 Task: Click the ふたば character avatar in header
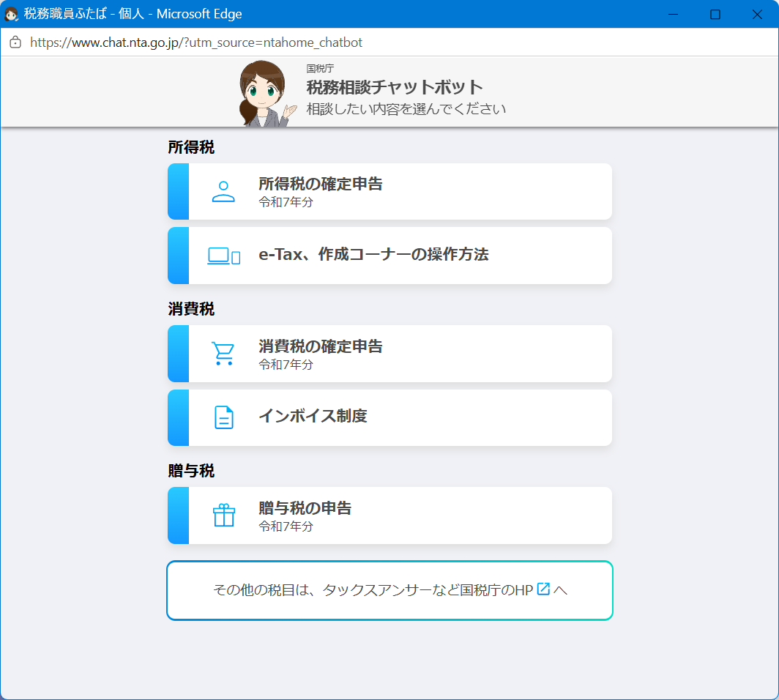point(266,94)
